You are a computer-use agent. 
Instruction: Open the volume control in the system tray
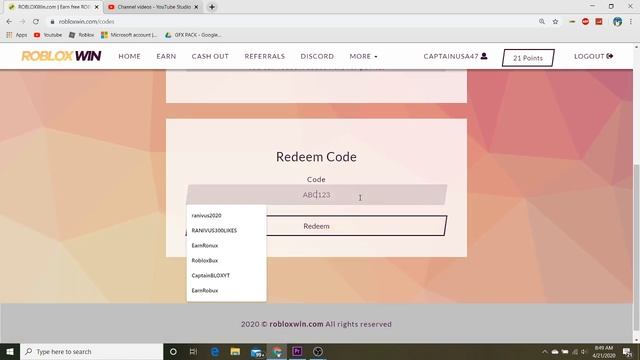pos(584,352)
